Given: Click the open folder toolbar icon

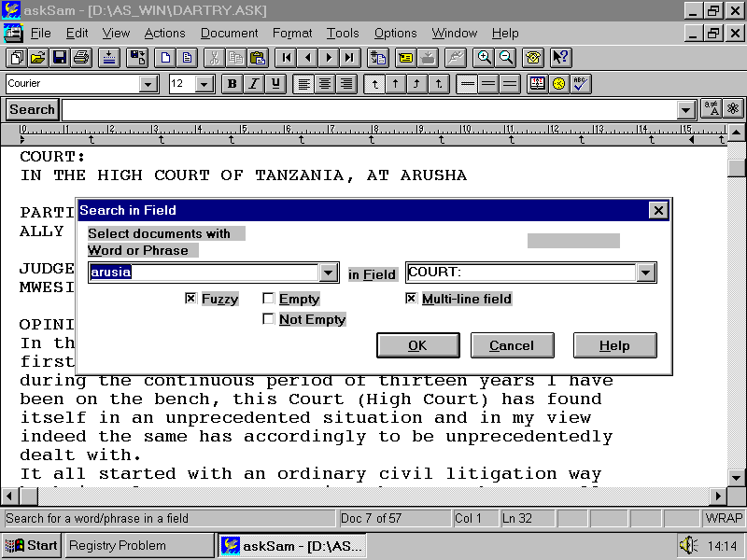Looking at the screenshot, I should click(37, 58).
